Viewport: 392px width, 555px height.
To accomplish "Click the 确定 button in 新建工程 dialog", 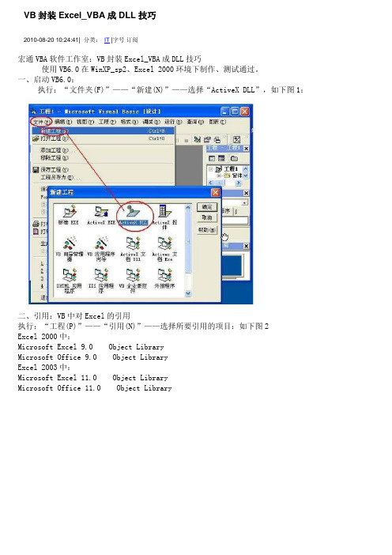I will 207,207.
